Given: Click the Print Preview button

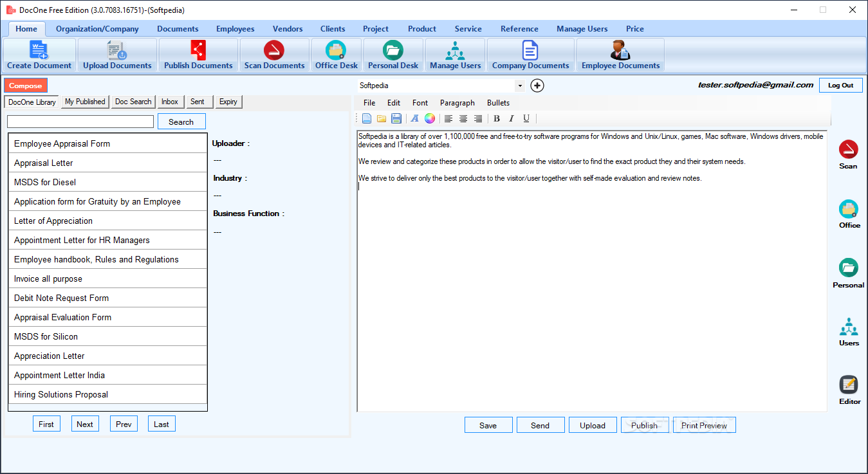Looking at the screenshot, I should 705,425.
